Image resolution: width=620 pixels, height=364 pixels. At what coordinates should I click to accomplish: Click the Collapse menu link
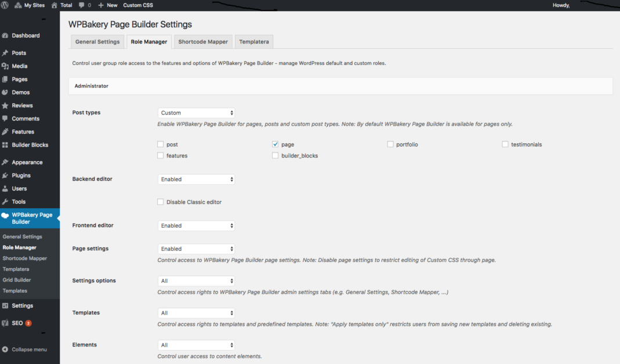pos(30,349)
